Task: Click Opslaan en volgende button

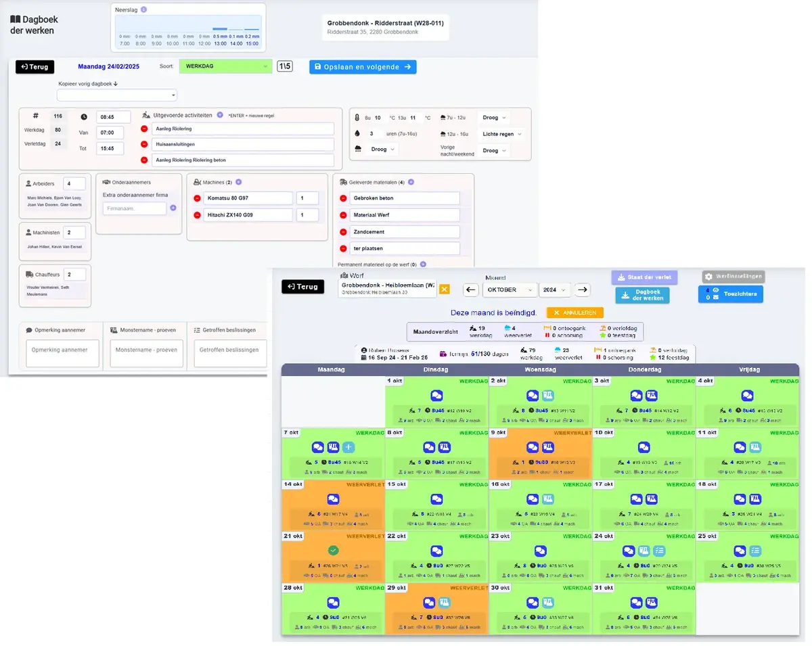Action: [363, 67]
